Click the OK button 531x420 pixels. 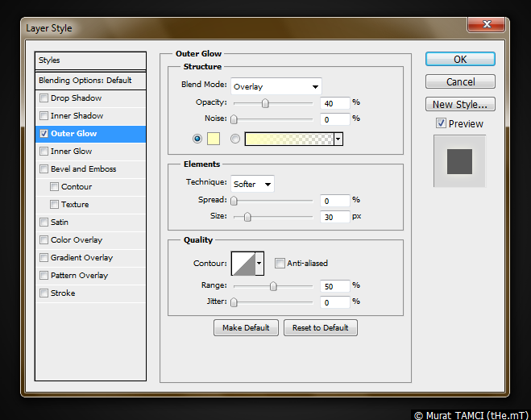coord(459,59)
